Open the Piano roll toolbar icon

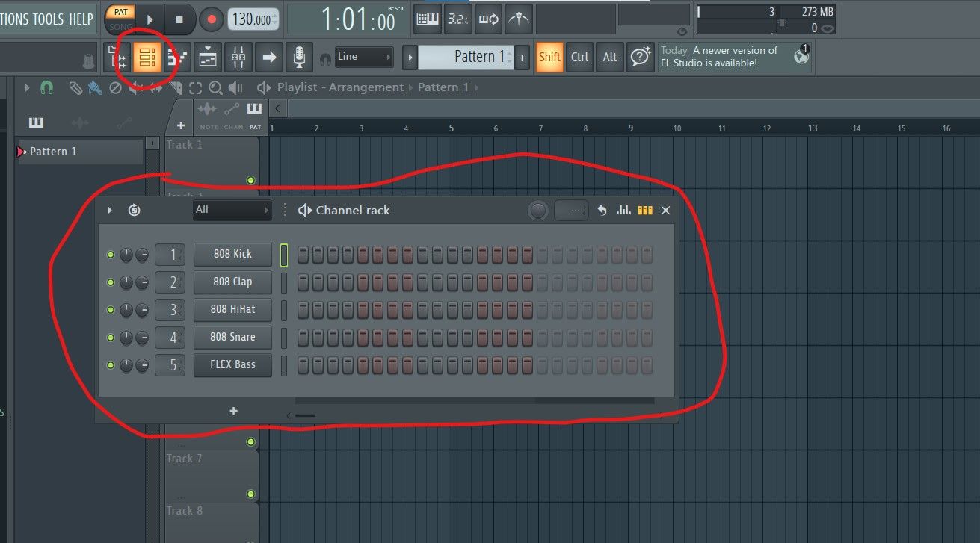pos(177,57)
